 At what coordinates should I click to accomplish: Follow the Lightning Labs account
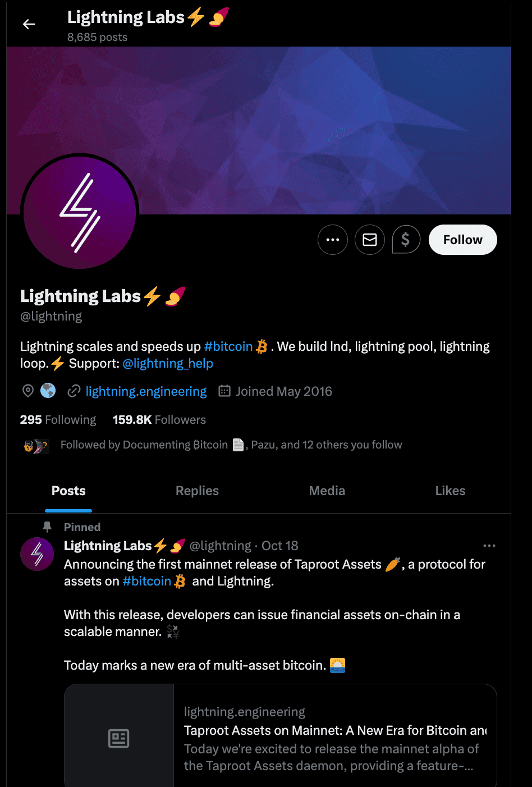463,240
